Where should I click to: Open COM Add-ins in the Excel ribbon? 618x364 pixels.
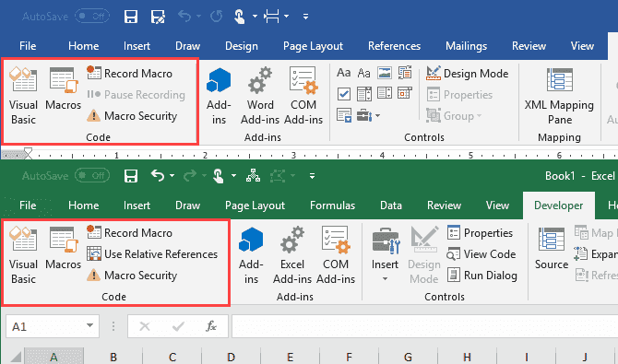[336, 255]
